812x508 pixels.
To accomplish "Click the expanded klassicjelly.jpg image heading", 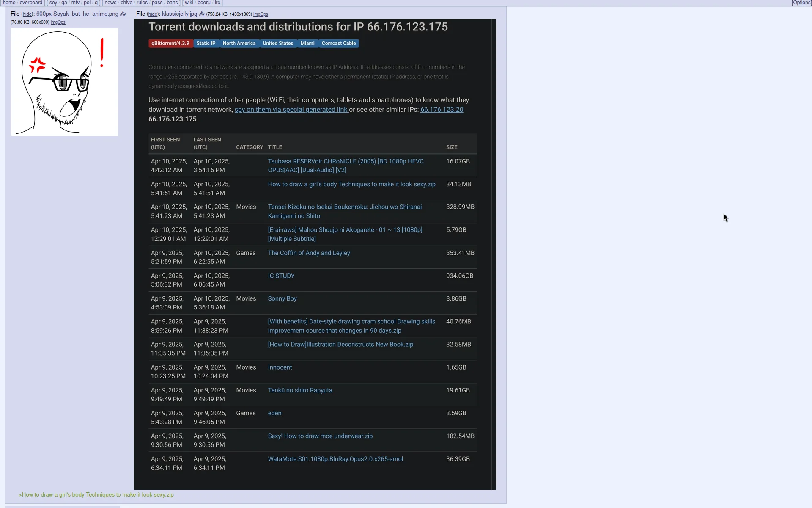I will pos(298,27).
